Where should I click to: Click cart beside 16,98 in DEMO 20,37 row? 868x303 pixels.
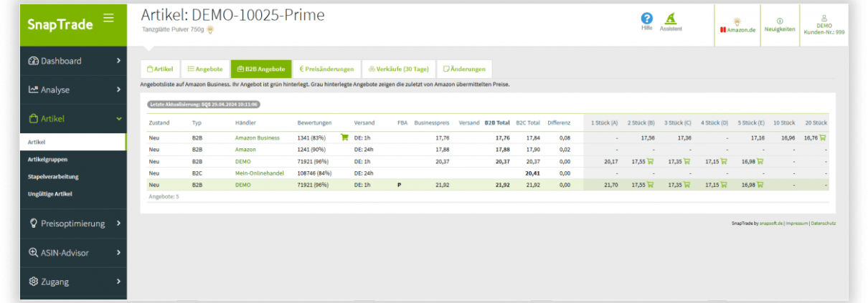coord(760,161)
